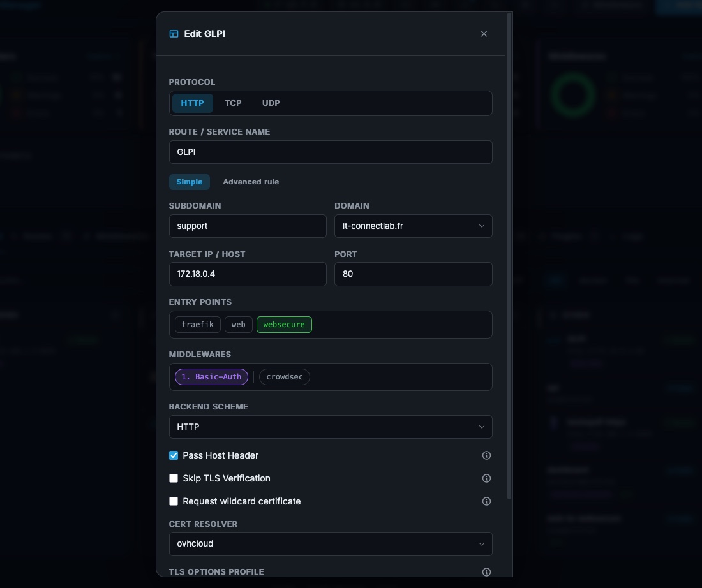Click the Target IP / Host field
Image resolution: width=702 pixels, height=588 pixels.
pos(248,274)
